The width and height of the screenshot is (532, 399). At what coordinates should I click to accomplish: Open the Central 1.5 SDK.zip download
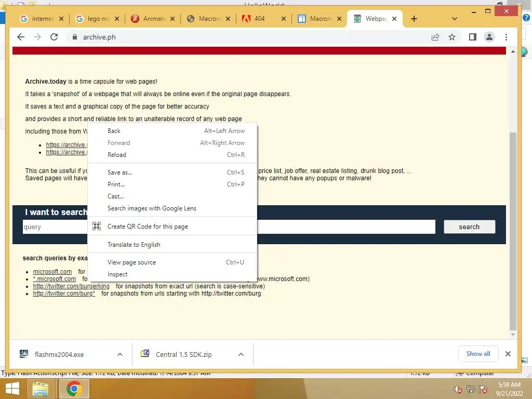[x=183, y=354]
